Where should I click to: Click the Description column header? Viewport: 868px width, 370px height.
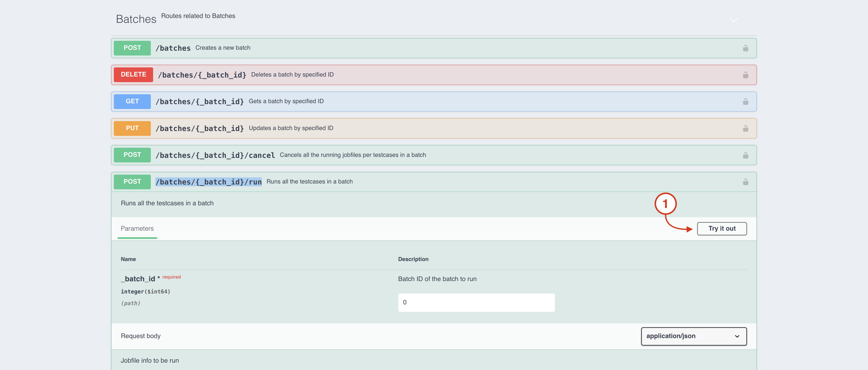[x=413, y=259]
